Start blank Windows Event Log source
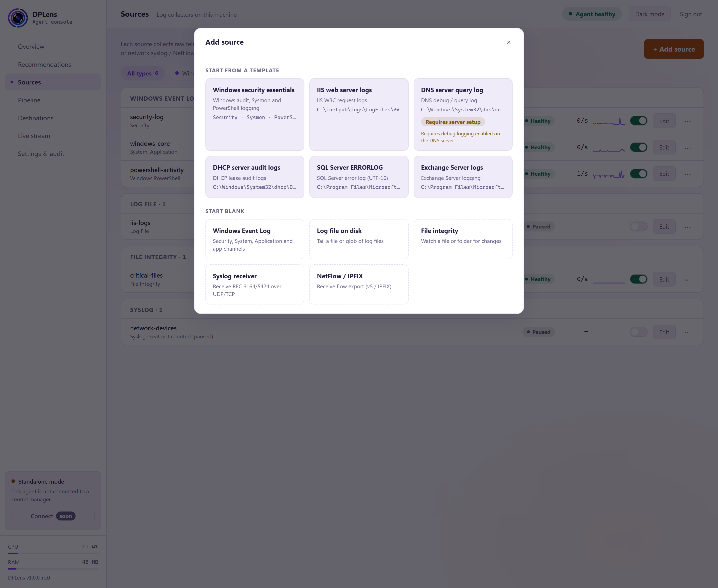This screenshot has height=588, width=718. coord(255,239)
